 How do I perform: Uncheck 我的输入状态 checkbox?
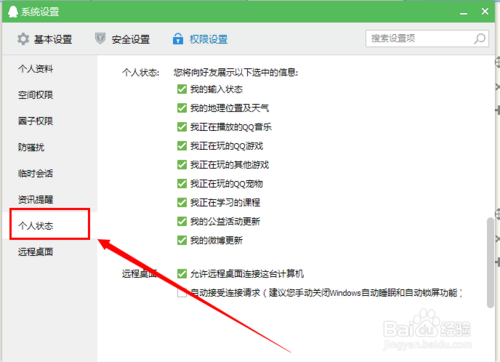coord(182,89)
